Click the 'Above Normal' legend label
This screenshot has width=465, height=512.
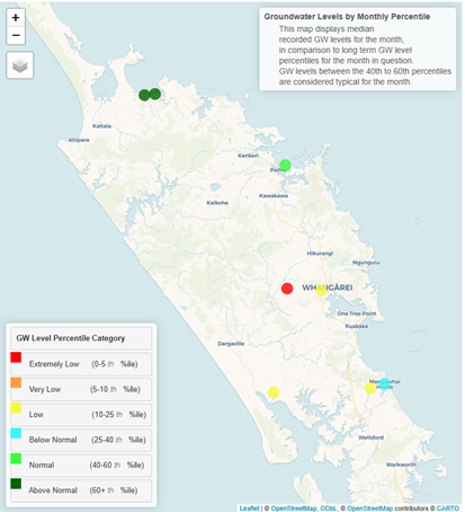[x=53, y=490]
